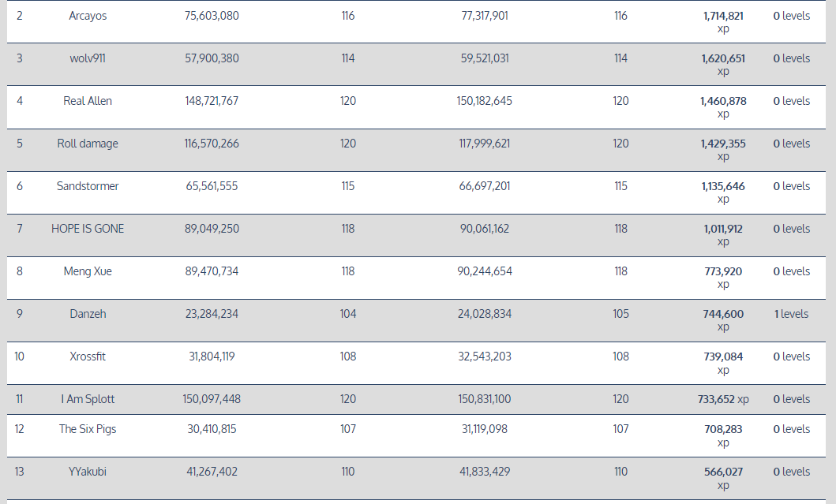This screenshot has height=504, width=836.
Task: Click the YYakubi player name
Action: coord(88,472)
